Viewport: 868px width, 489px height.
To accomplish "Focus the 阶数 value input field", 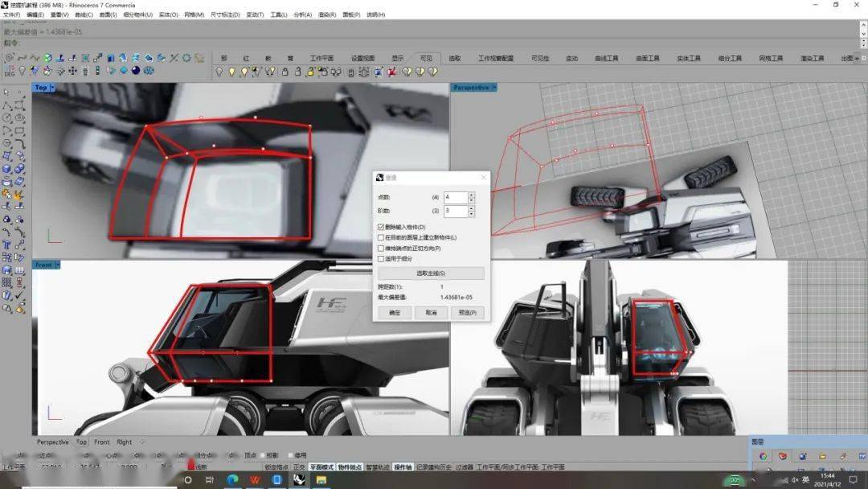I will pos(456,211).
